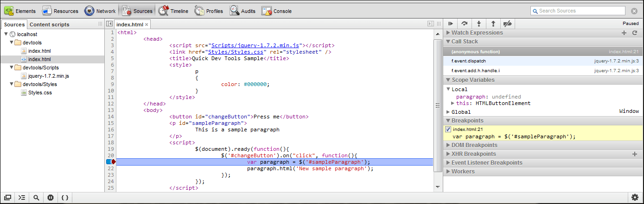Open the first index.html under devtools
Screen dimensions: 644x204
pos(39,51)
